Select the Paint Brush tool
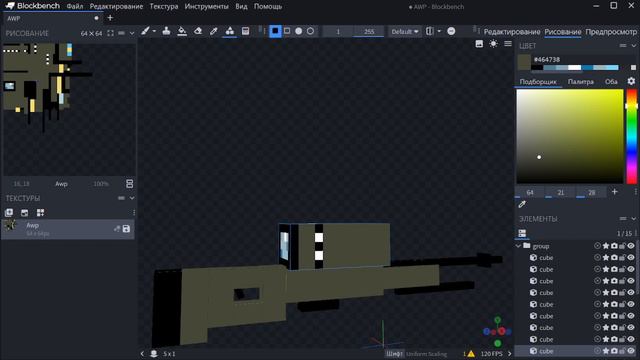 coord(145,31)
